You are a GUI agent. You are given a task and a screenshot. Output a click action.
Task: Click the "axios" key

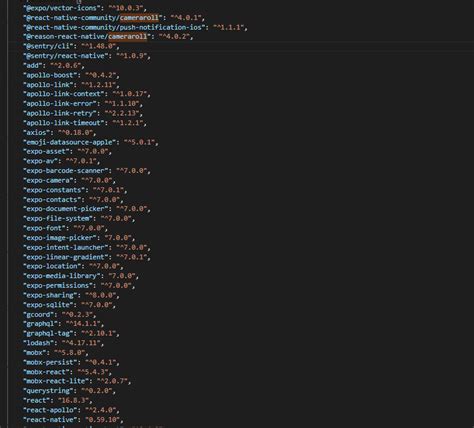coord(36,133)
